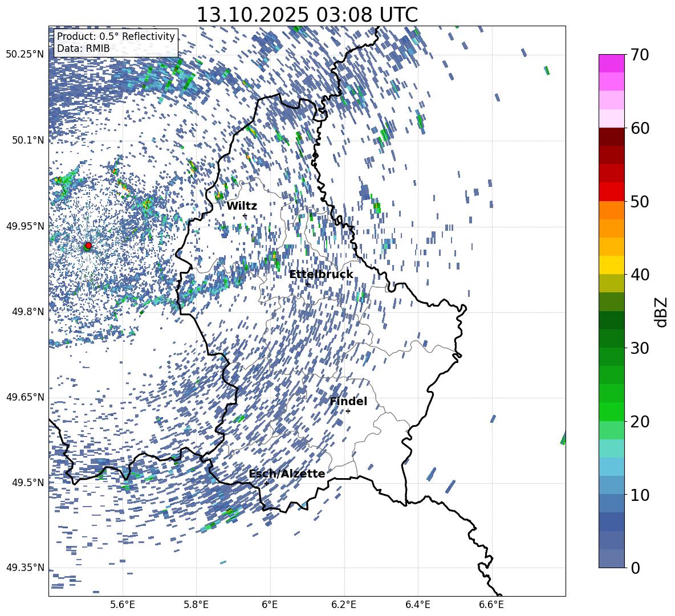This screenshot has height=616, width=675.
Task: Click the plot title '13.10.2025 03:08 UTC'
Action: pos(307,15)
